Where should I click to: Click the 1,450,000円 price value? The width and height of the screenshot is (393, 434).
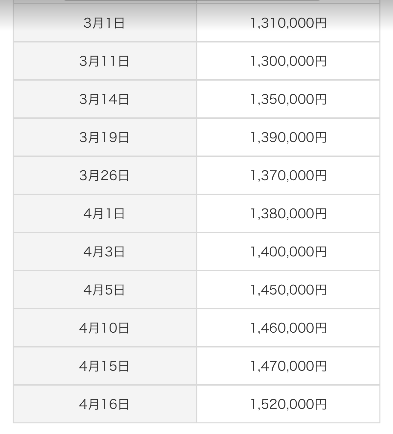point(288,290)
